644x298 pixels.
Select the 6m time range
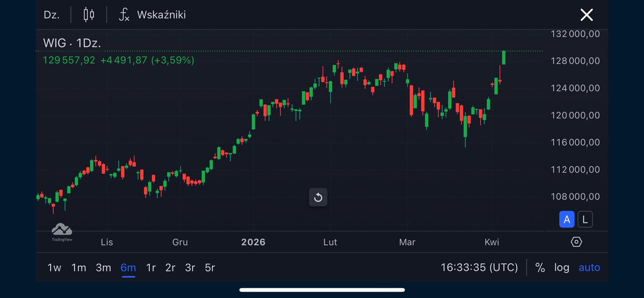click(x=128, y=267)
